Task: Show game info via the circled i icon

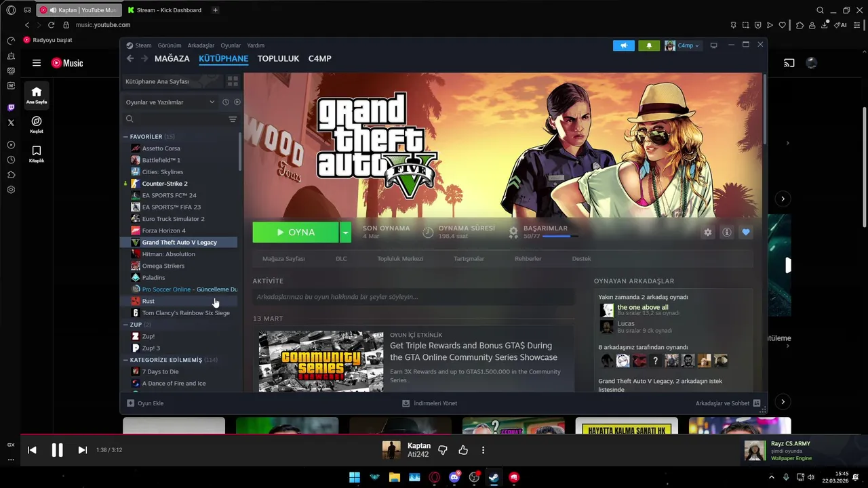Action: click(727, 232)
